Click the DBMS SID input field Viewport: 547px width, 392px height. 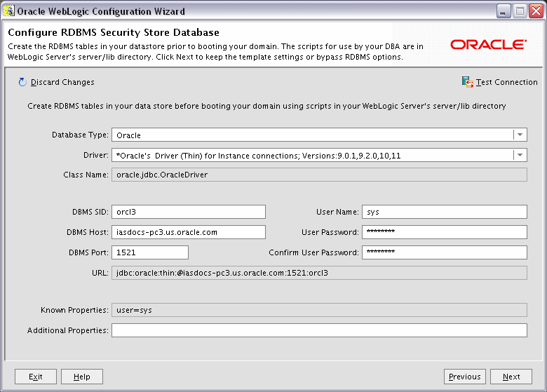pos(189,212)
